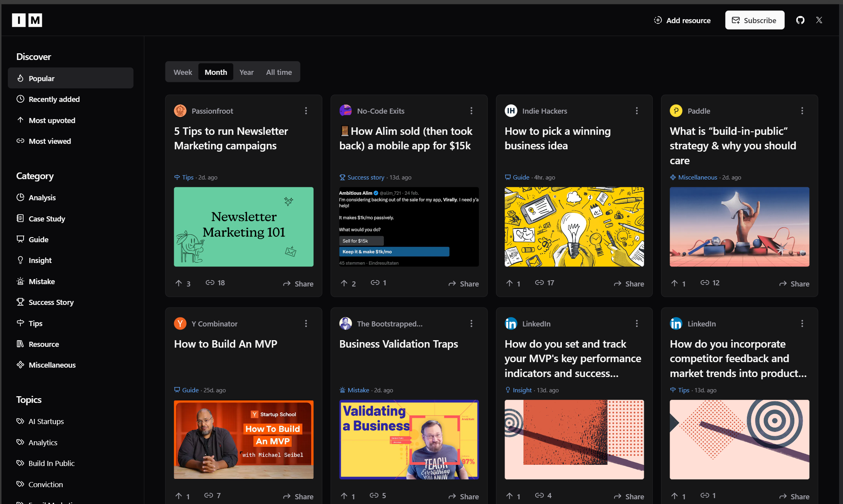Open yellow lightbulb doodle thumbnail
Viewport: 843px width, 504px height.
pyautogui.click(x=574, y=227)
